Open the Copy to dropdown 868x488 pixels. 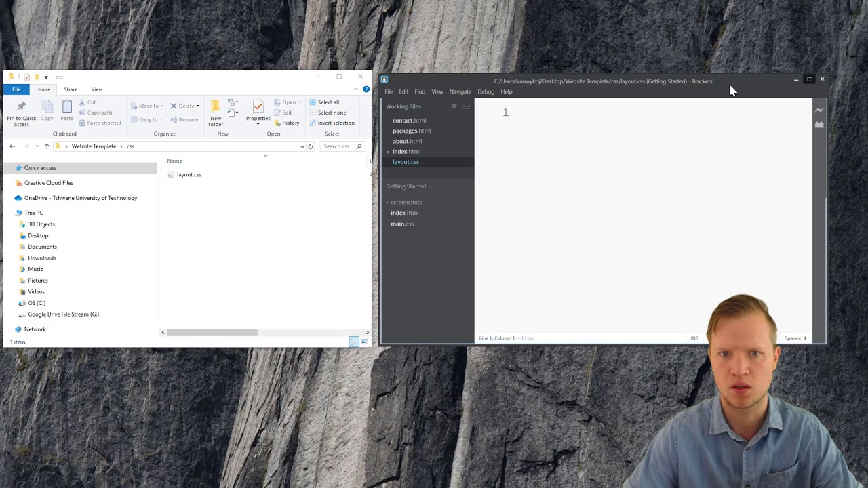146,119
